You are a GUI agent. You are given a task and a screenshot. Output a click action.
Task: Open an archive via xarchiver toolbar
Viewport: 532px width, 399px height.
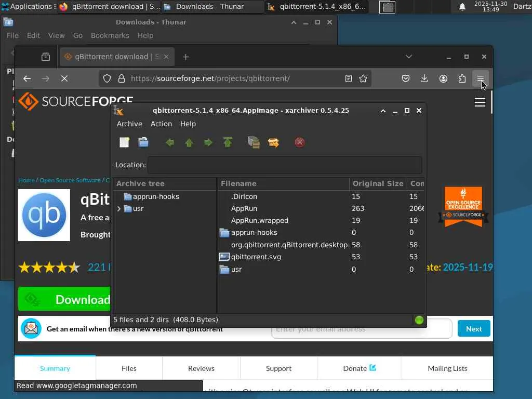click(143, 142)
